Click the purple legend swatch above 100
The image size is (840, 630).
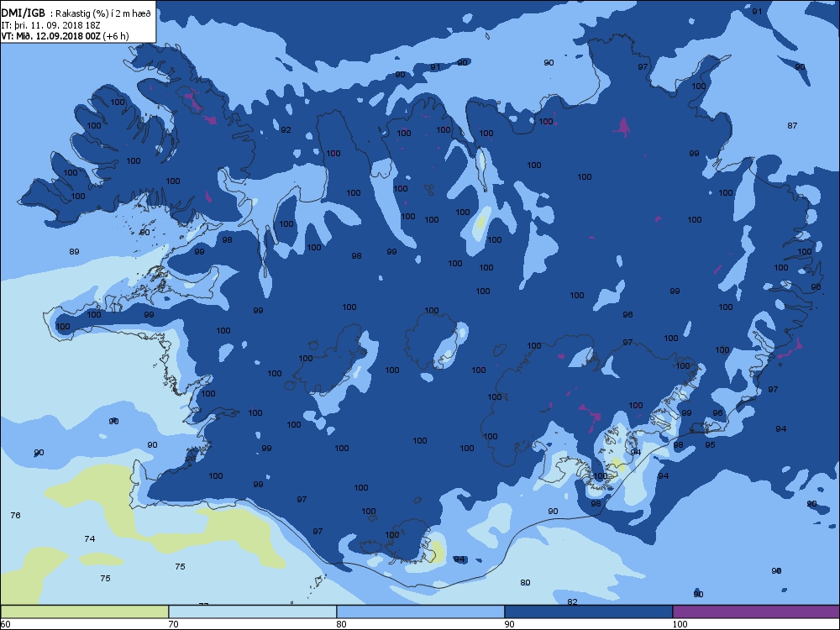(x=756, y=612)
